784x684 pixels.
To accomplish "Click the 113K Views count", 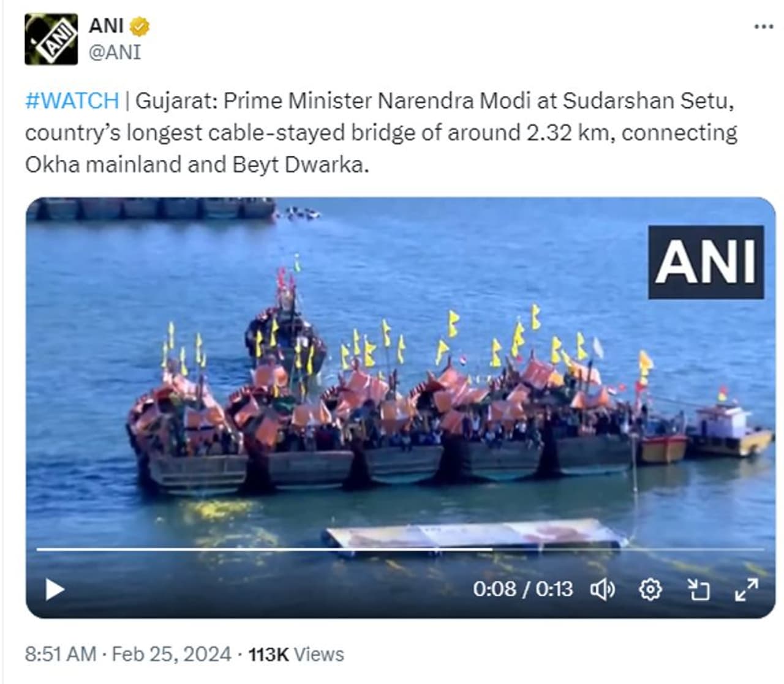I will [x=296, y=654].
